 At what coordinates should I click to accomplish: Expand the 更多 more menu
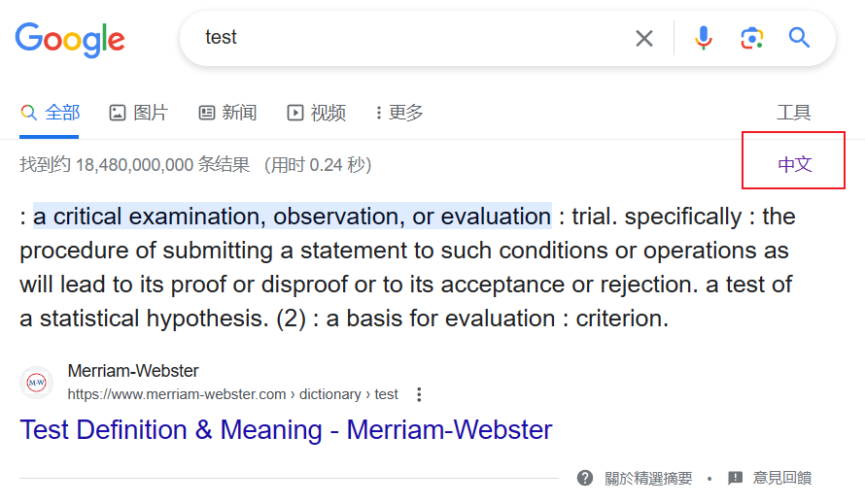(399, 113)
